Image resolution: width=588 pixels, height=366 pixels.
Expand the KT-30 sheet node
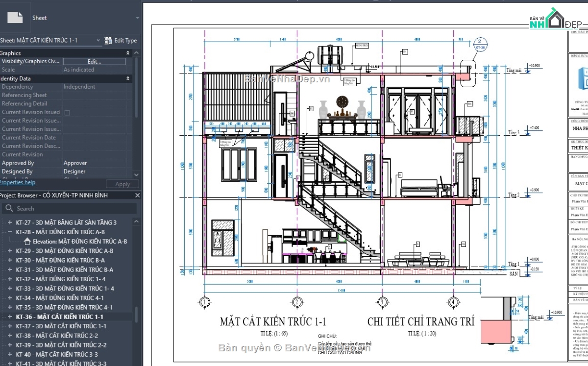point(9,260)
